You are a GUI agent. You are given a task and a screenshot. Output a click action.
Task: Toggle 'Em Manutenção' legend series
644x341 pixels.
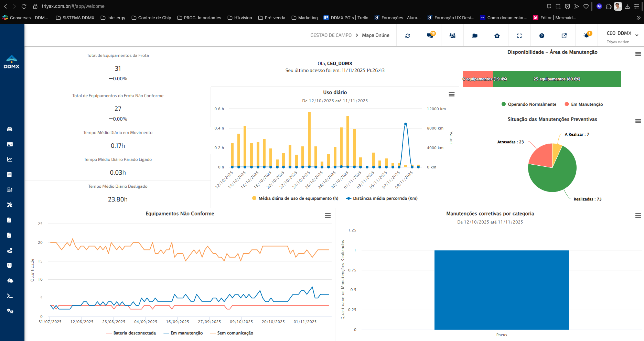coord(584,104)
